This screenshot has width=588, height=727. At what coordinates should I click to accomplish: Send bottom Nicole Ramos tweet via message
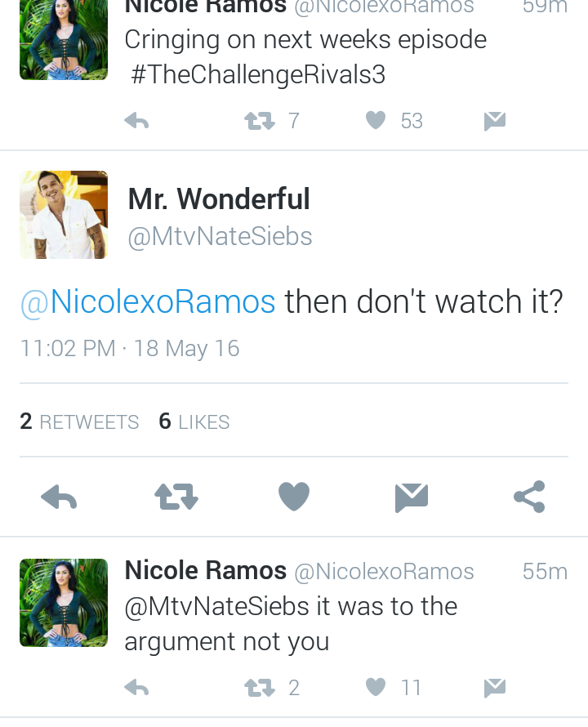[x=494, y=688]
